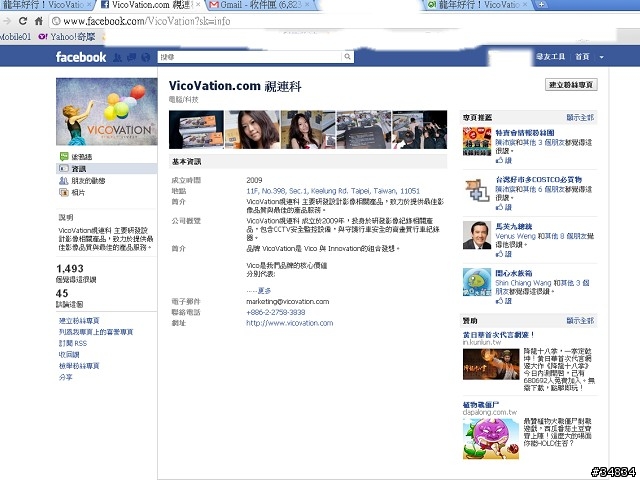
Task: Expand description with 更多 link
Action: [264, 291]
